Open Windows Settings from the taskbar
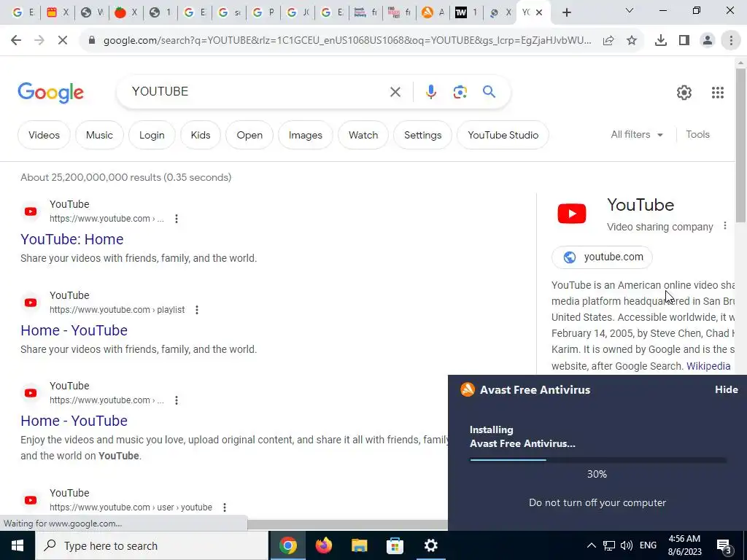This screenshot has width=747, height=560. 430,545
